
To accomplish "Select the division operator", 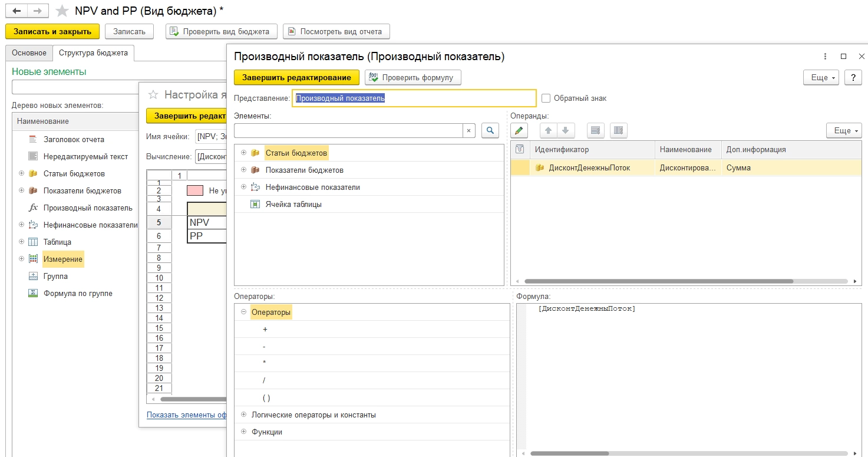I will 264,381.
